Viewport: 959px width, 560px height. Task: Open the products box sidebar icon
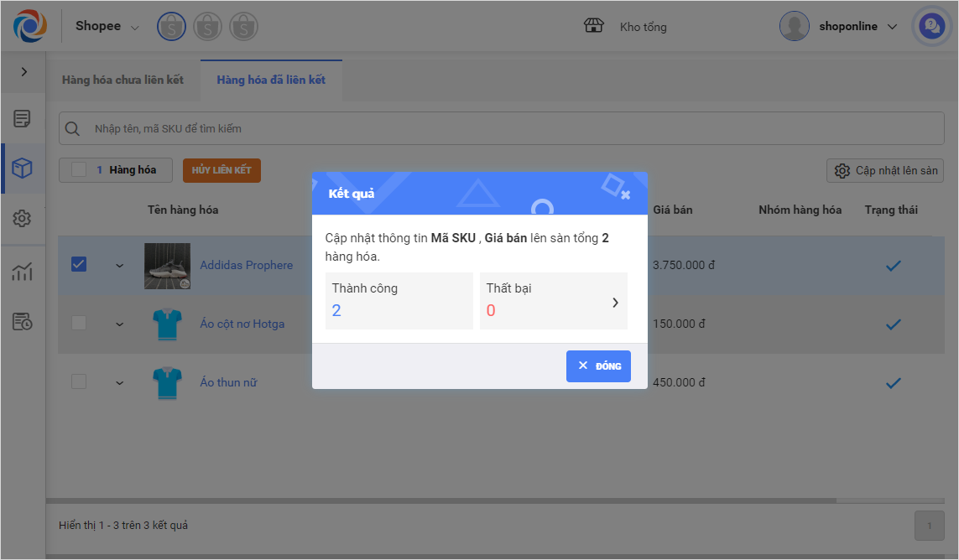(x=23, y=169)
